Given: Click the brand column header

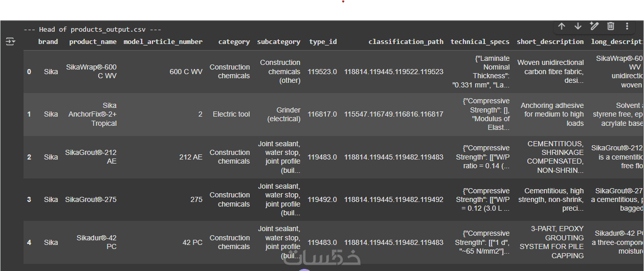Looking at the screenshot, I should pos(48,42).
